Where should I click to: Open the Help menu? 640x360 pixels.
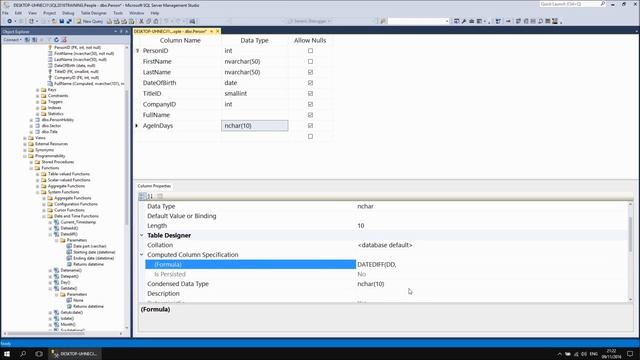pos(155,13)
